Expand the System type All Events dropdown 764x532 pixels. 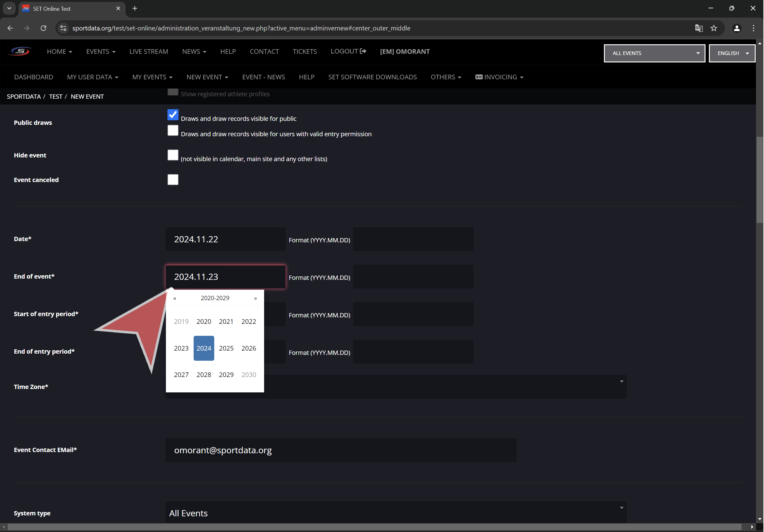coord(396,513)
